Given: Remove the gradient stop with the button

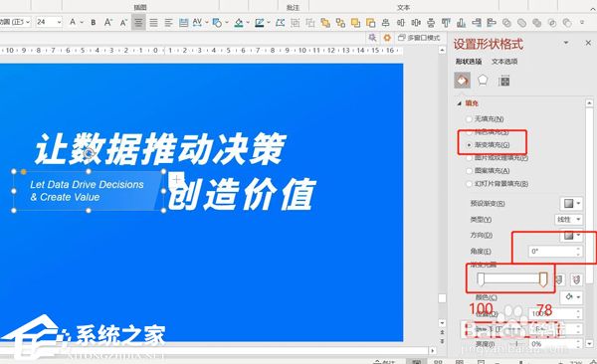Looking at the screenshot, I should coord(576,279).
